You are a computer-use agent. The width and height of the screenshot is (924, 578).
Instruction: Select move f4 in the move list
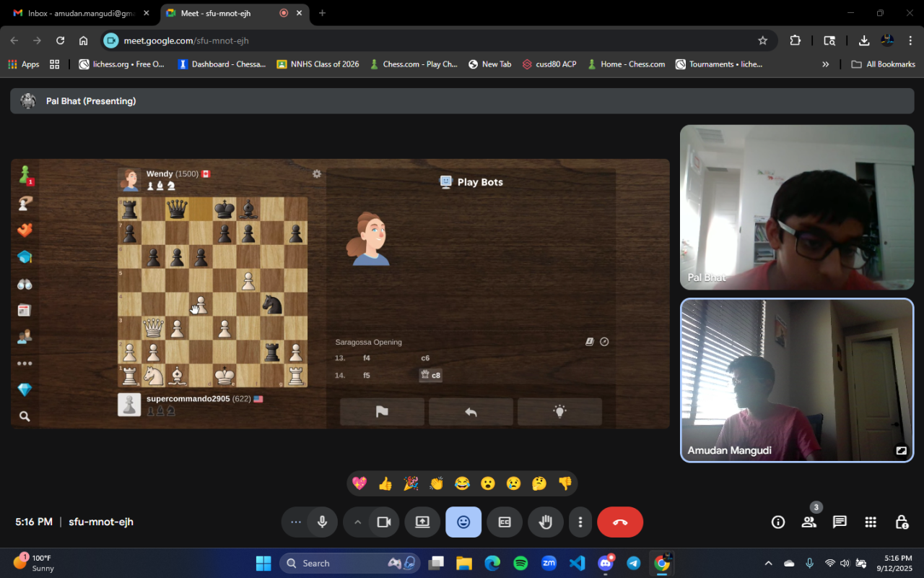click(x=367, y=358)
